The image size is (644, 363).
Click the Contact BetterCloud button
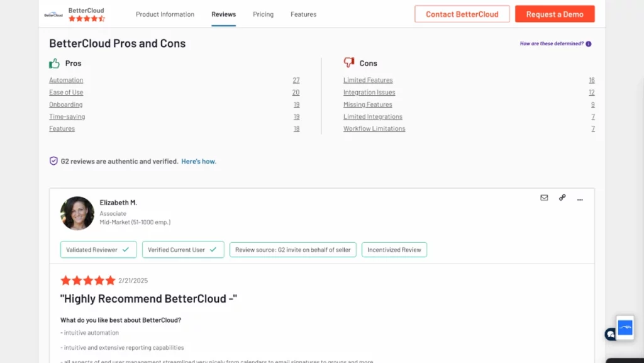point(462,14)
